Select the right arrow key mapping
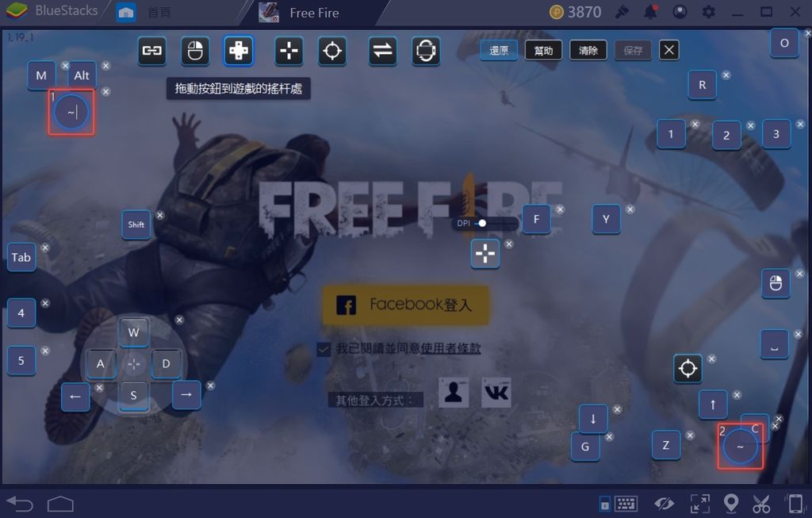 [186, 395]
